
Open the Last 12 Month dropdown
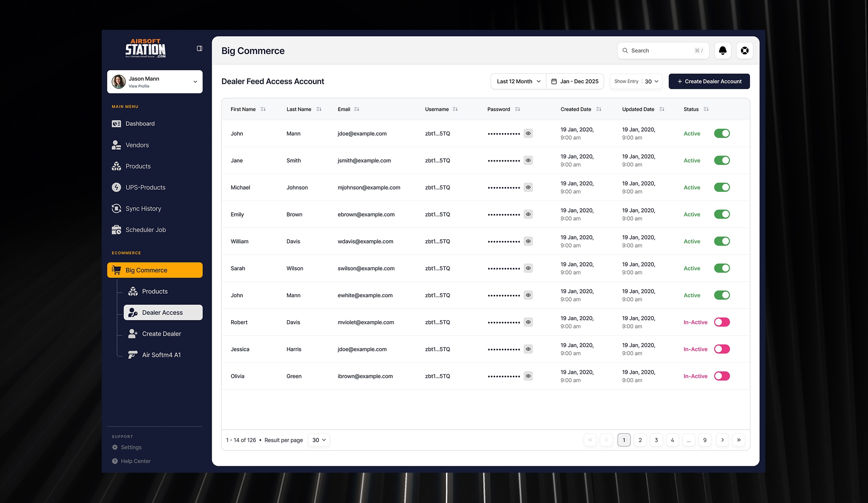tap(518, 81)
